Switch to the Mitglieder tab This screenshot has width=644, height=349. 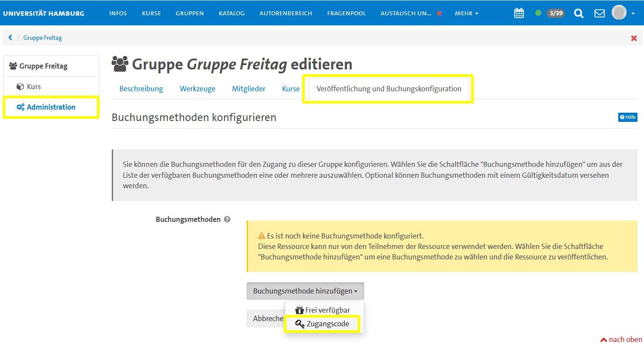(x=248, y=89)
